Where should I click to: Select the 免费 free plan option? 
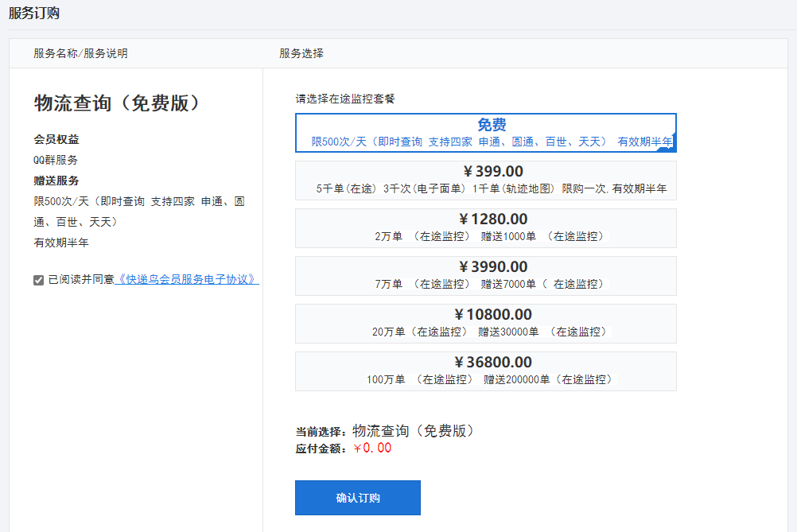coord(485,133)
